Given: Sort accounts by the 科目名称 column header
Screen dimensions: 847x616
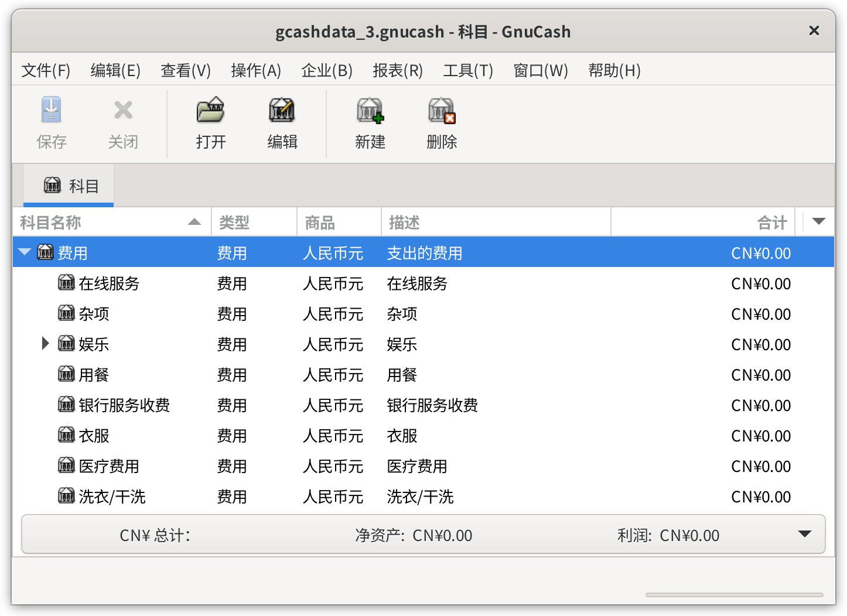Looking at the screenshot, I should click(x=112, y=222).
